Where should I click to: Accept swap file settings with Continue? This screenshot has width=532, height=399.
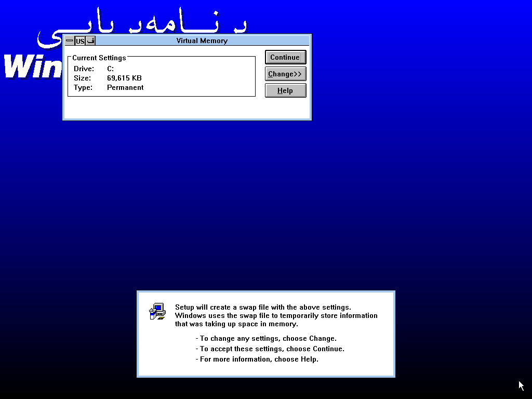[x=285, y=57]
